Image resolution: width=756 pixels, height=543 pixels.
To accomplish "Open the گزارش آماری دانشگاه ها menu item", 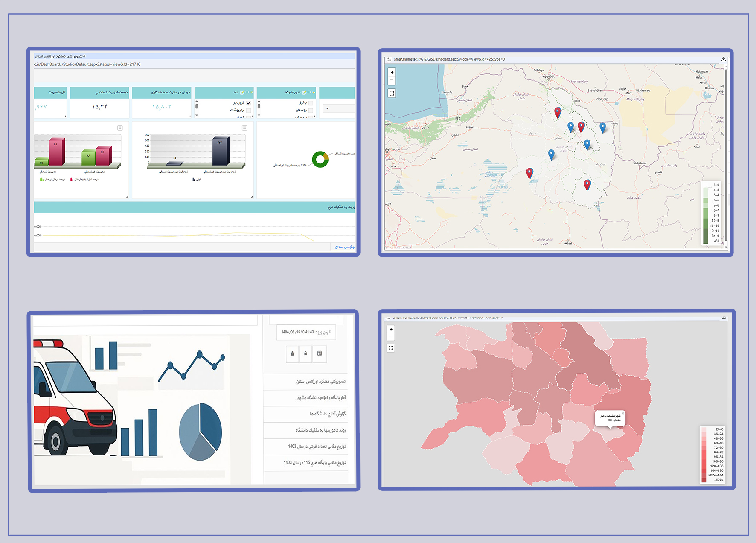I will [x=327, y=414].
